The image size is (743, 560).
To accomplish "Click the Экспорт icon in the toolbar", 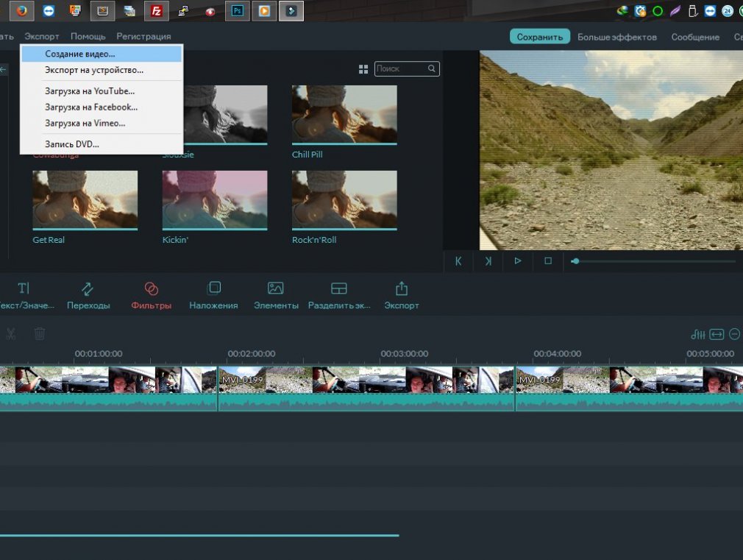I will pos(402,295).
